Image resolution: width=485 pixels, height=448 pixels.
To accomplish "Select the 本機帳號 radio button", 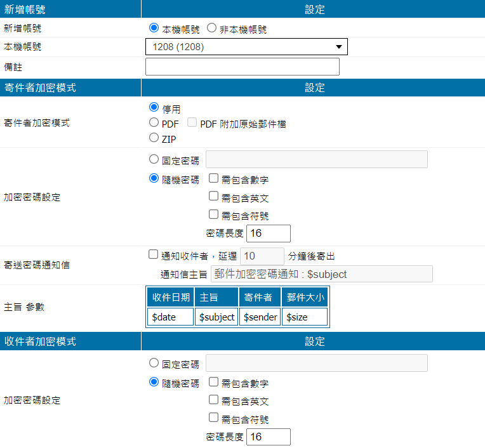I will (153, 29).
